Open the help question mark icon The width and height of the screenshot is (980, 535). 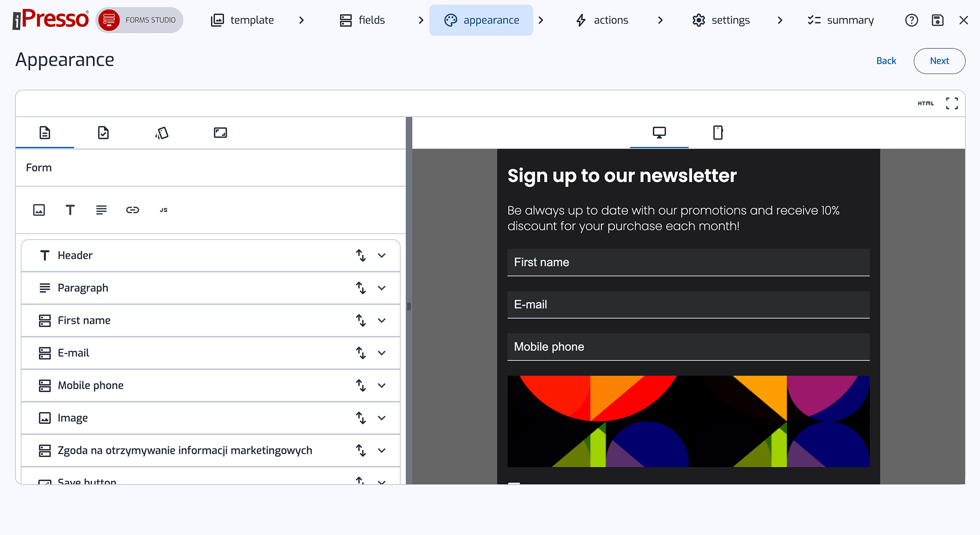coord(911,20)
